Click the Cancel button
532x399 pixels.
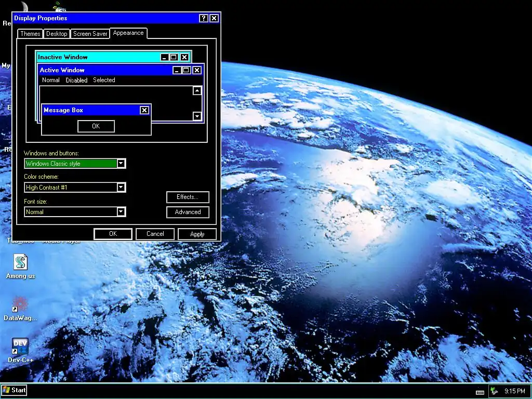(x=155, y=234)
